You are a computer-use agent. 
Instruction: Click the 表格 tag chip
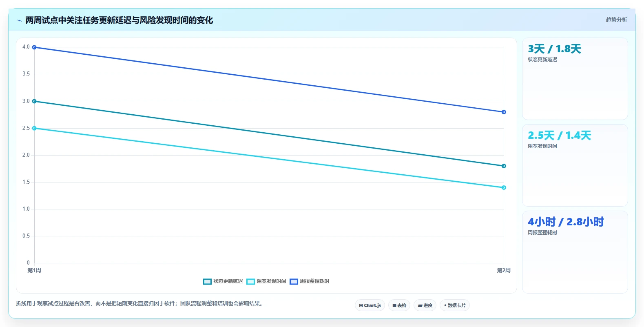tap(399, 305)
